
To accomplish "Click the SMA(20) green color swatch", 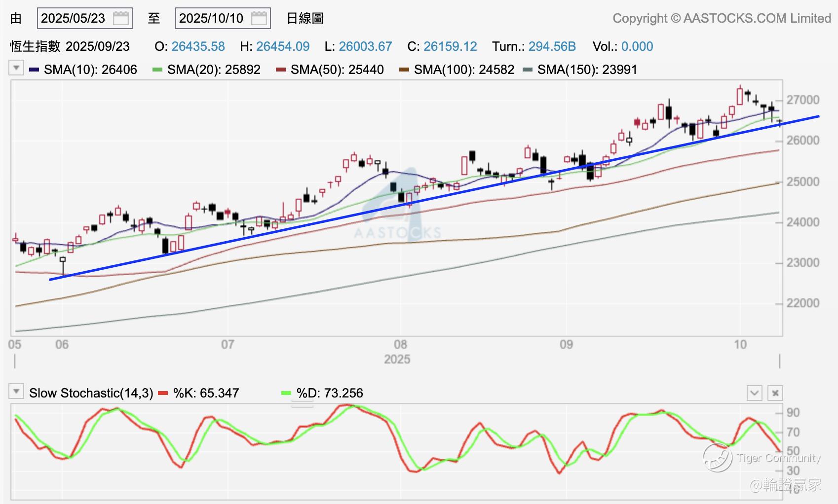I will pos(157,70).
